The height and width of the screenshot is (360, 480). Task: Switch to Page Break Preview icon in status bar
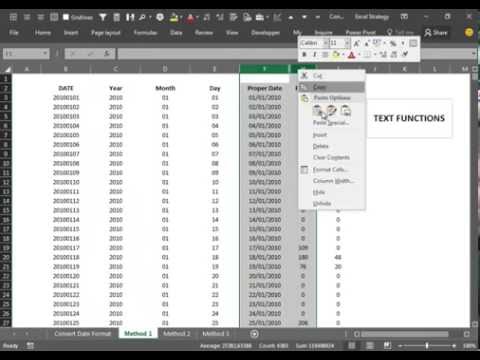point(387,346)
